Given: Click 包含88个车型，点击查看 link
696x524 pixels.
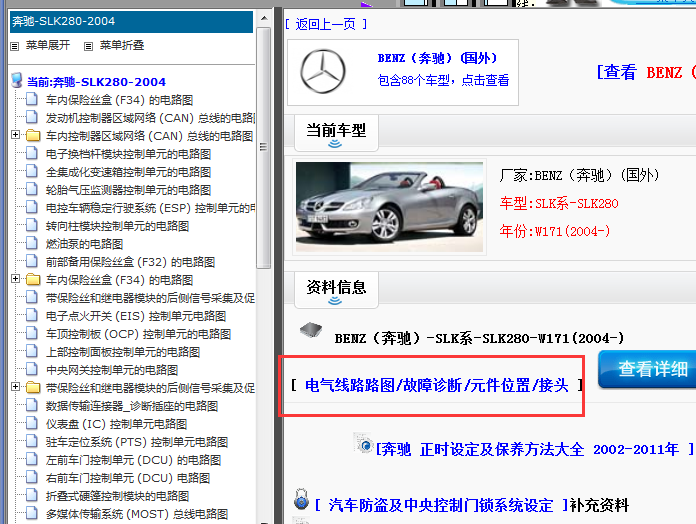Looking at the screenshot, I should [443, 80].
